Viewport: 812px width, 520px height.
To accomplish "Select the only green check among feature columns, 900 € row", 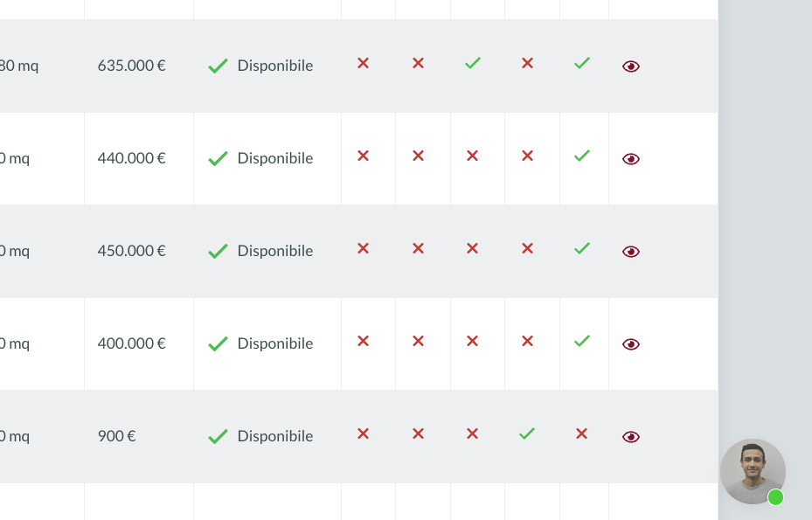I will coord(527,433).
